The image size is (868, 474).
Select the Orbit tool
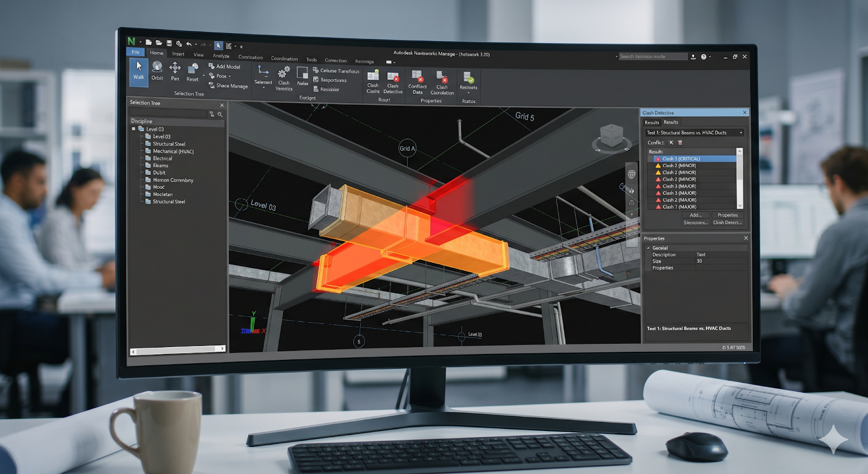tap(157, 71)
